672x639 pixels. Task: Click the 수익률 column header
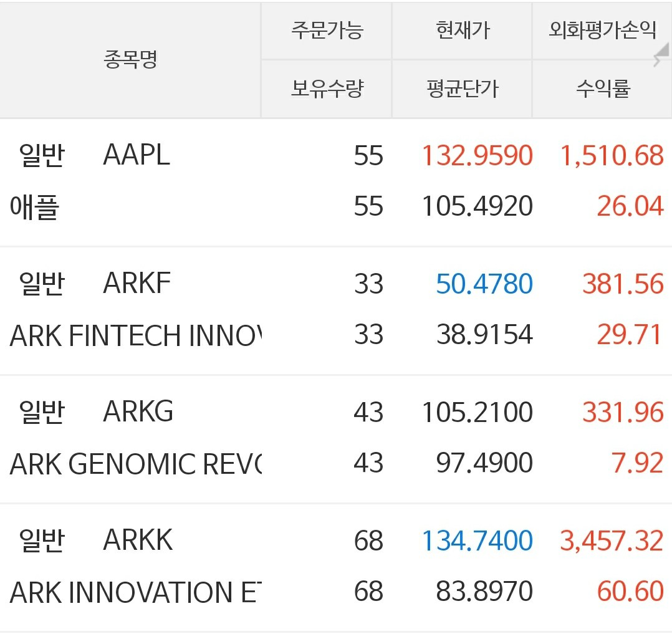602,89
